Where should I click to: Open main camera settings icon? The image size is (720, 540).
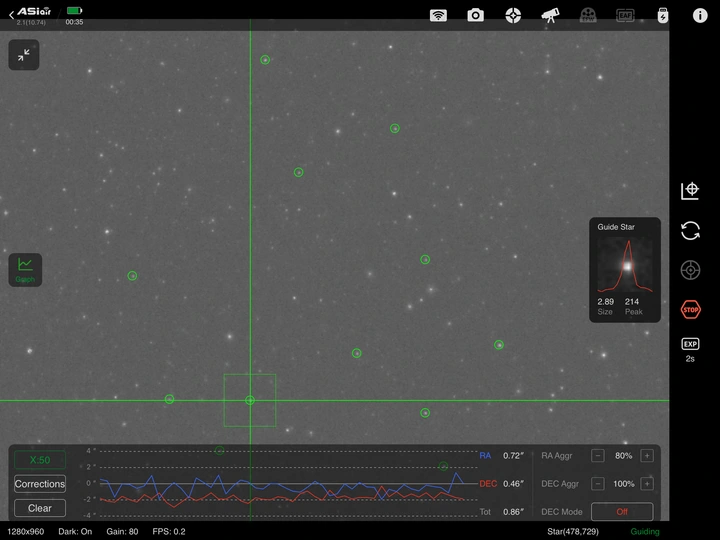tap(476, 15)
